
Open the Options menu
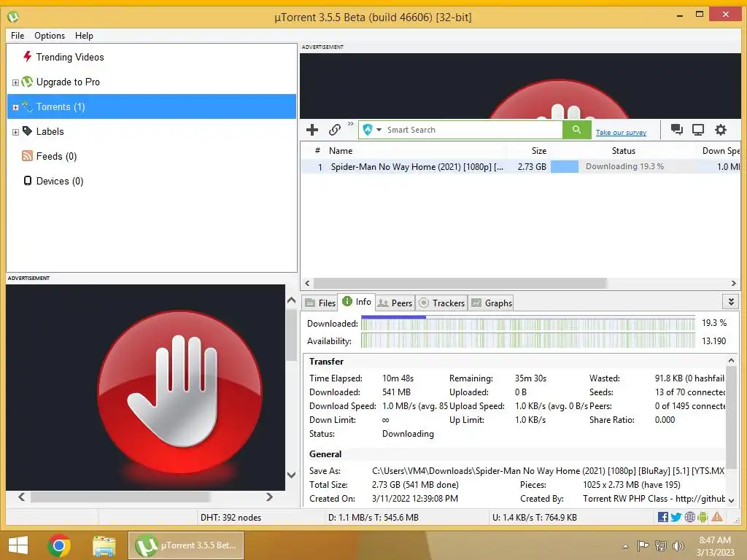point(50,36)
